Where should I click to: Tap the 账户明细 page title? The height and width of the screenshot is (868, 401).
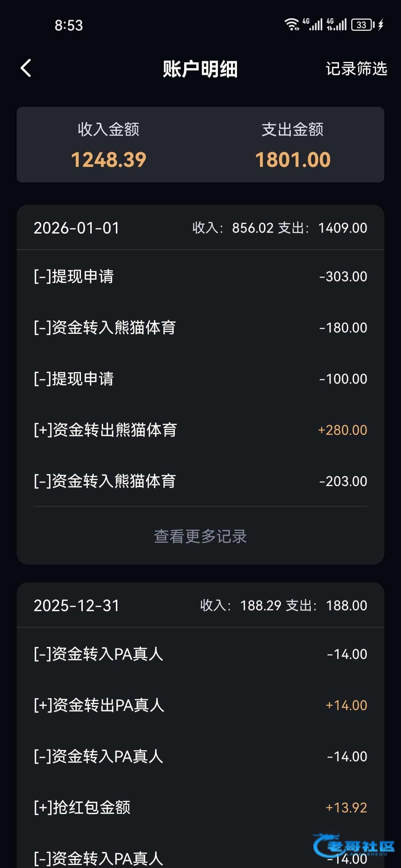[200, 69]
